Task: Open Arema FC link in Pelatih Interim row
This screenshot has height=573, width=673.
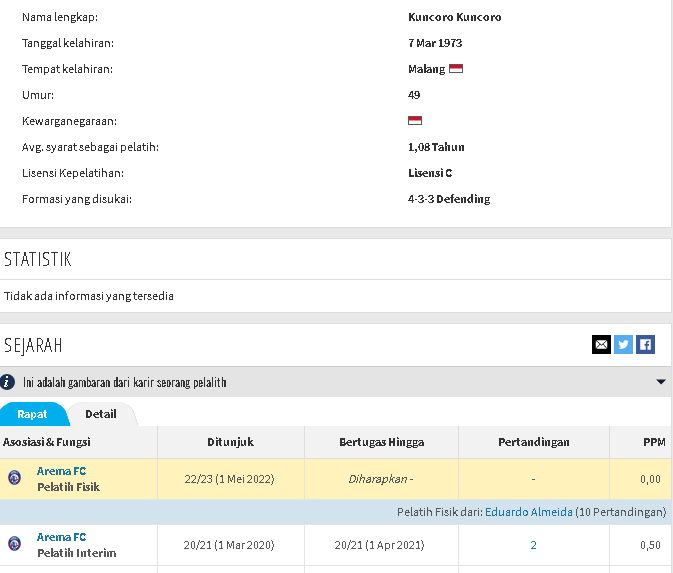Action: 61,537
